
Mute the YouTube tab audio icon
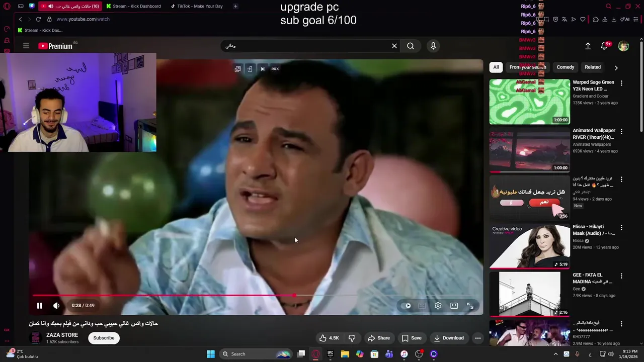coord(51,6)
